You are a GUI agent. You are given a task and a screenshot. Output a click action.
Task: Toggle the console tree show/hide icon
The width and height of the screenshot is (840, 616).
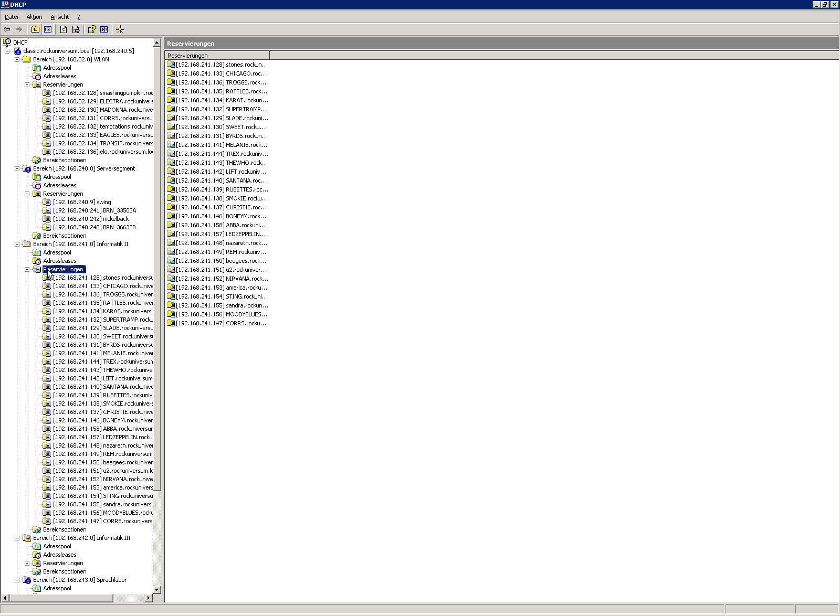[48, 29]
